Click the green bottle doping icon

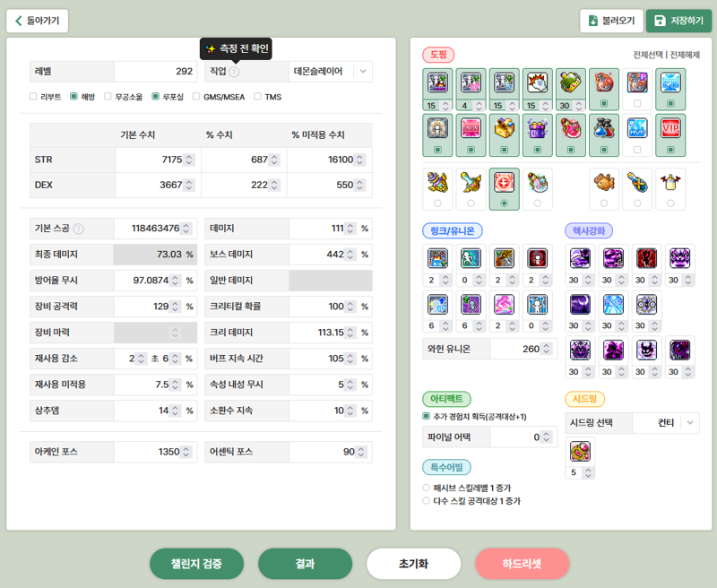(x=571, y=83)
